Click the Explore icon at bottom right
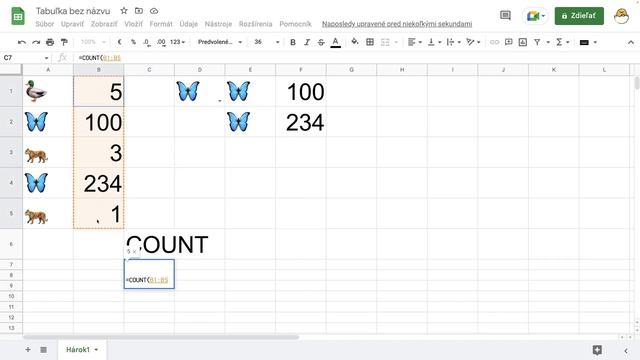 point(597,350)
